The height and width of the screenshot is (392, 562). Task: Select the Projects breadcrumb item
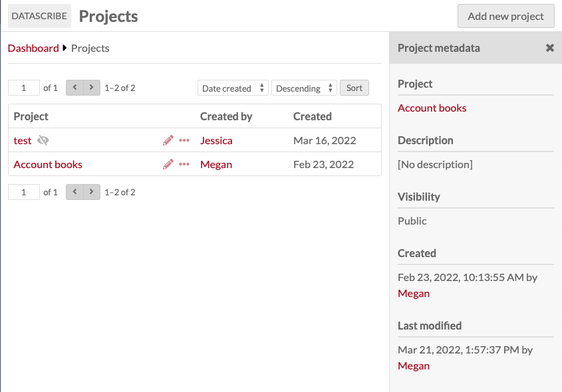[90, 48]
